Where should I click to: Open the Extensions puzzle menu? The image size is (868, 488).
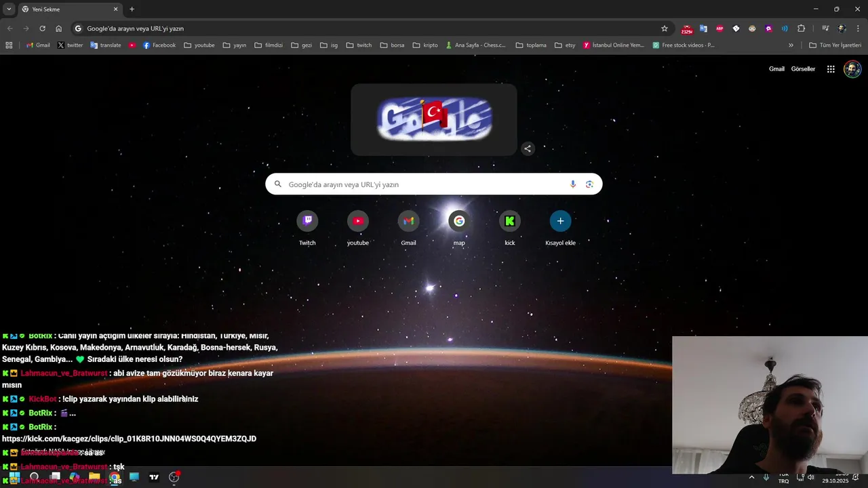[x=802, y=28]
